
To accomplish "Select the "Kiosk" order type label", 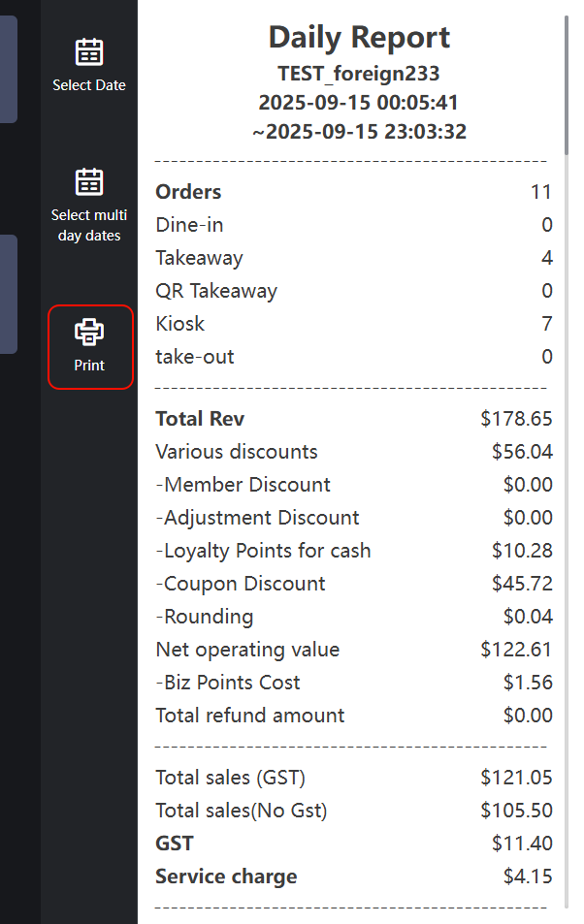I will (x=180, y=324).
